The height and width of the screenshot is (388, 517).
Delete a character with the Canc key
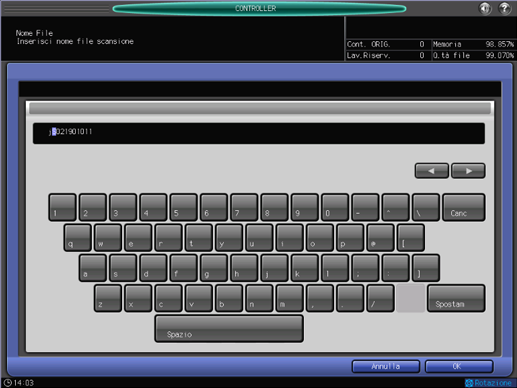pos(464,207)
